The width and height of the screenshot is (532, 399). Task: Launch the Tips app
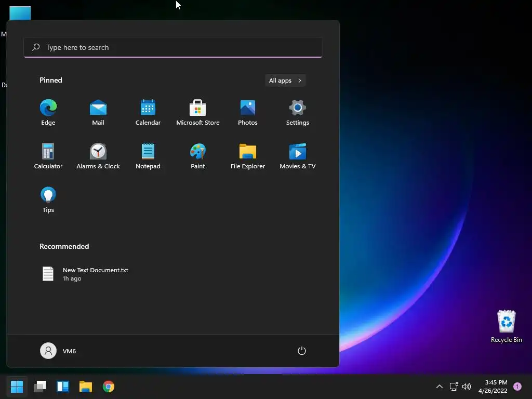pos(48,200)
